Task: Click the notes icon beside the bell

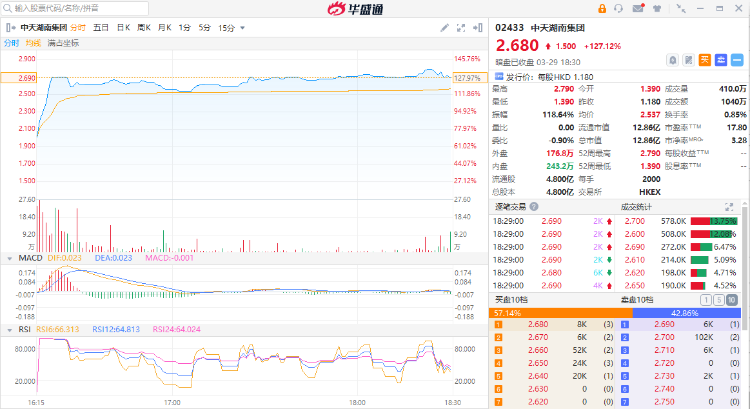Action: pyautogui.click(x=689, y=60)
